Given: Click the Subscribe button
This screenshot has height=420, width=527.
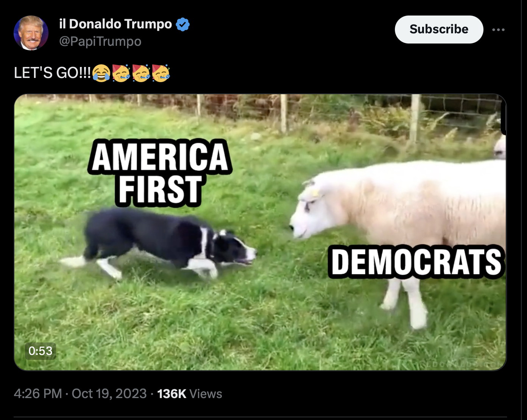Looking at the screenshot, I should [439, 29].
